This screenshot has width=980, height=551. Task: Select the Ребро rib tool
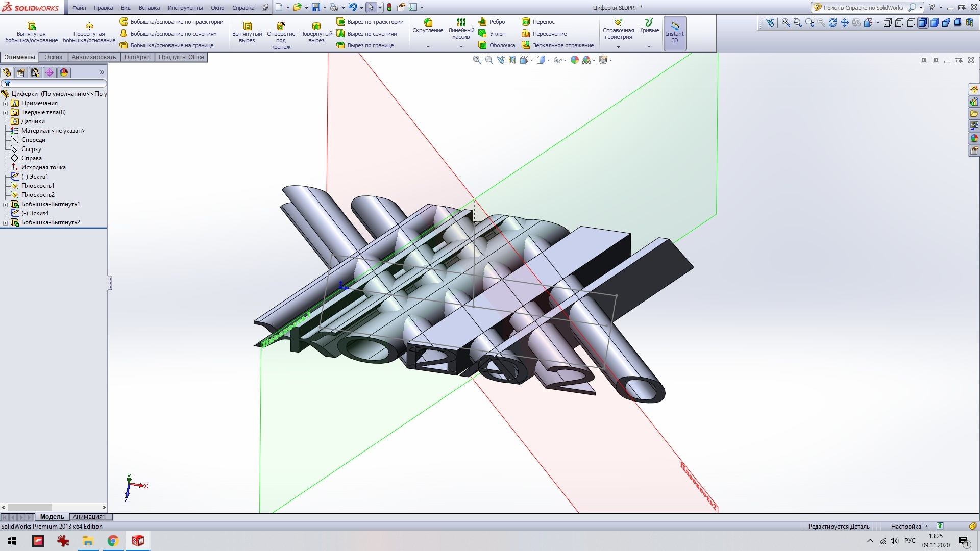click(x=492, y=22)
